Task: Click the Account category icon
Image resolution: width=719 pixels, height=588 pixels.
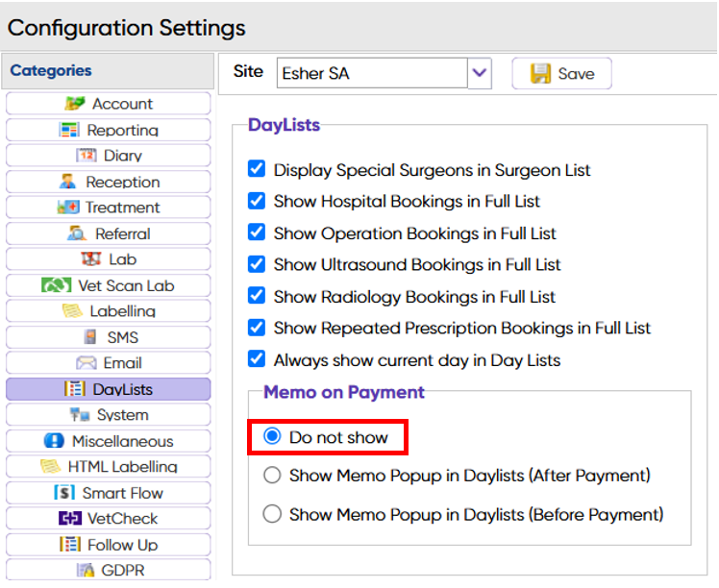Action: pyautogui.click(x=75, y=104)
